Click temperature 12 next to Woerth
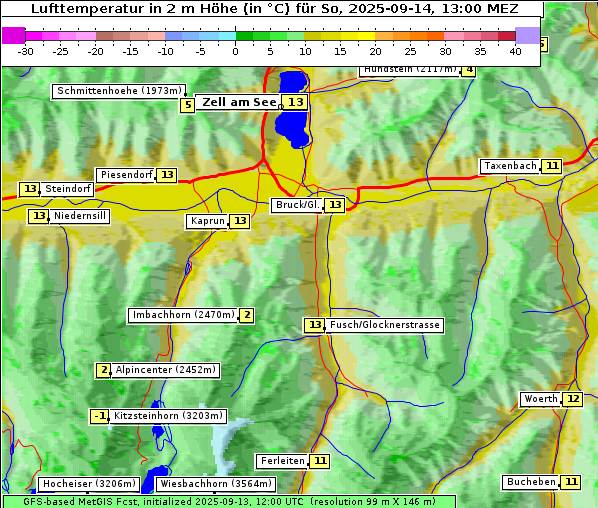Screen dimensions: 598x508 click(572, 399)
